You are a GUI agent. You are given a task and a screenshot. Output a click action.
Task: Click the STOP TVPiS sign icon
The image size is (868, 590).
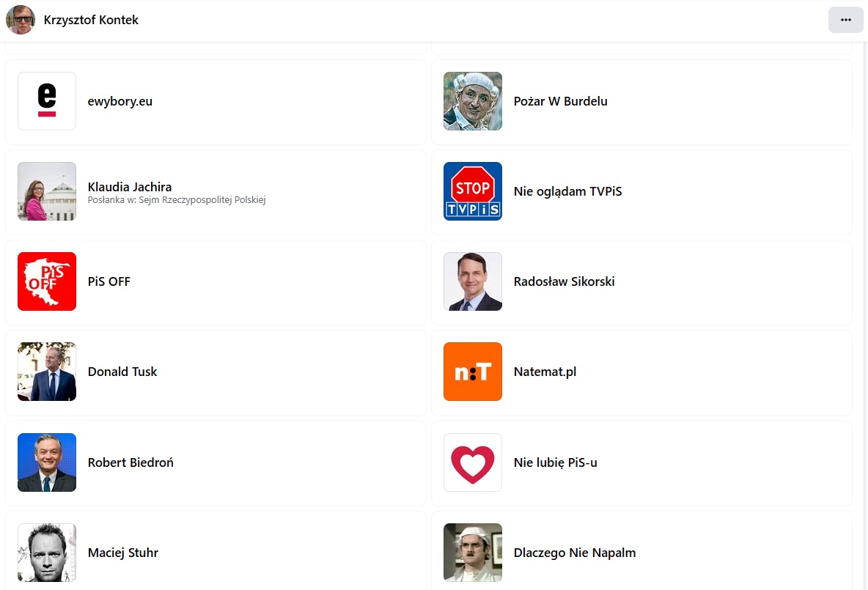(x=473, y=191)
